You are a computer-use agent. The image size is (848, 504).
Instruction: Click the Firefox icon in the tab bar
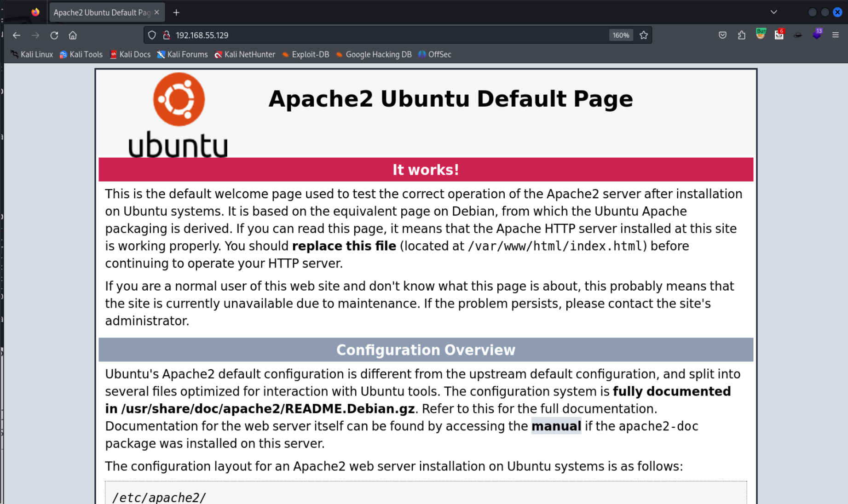35,12
